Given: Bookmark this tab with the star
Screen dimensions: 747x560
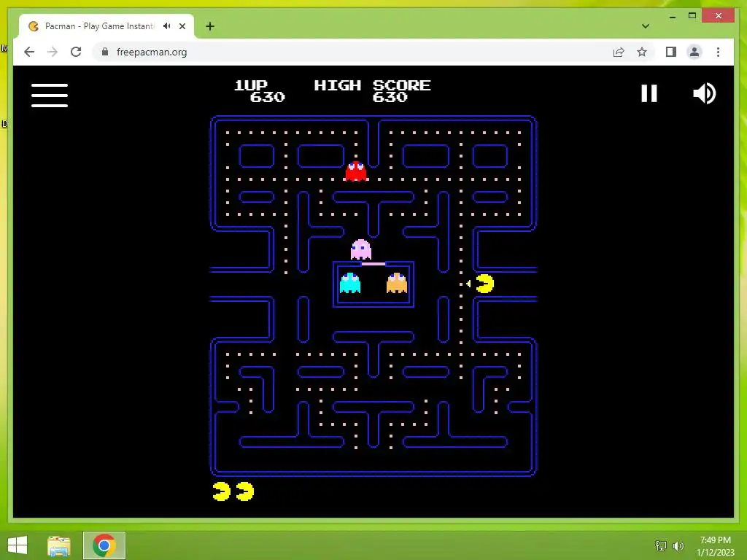Looking at the screenshot, I should point(642,52).
